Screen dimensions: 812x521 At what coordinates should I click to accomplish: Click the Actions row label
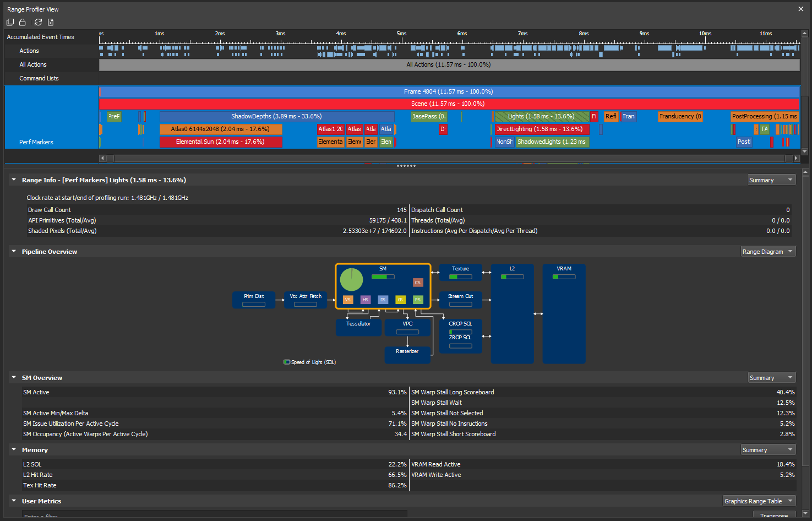[x=29, y=51]
